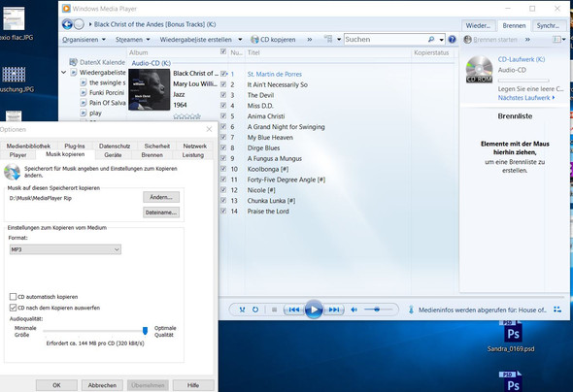
Task: Uncheck track 3 The Devil
Action: (x=223, y=95)
